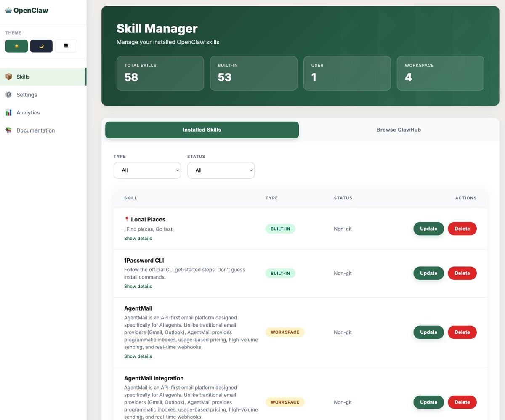Image resolution: width=505 pixels, height=420 pixels.
Task: Delete the AgentMail Integration skill
Action: pyautogui.click(x=462, y=402)
